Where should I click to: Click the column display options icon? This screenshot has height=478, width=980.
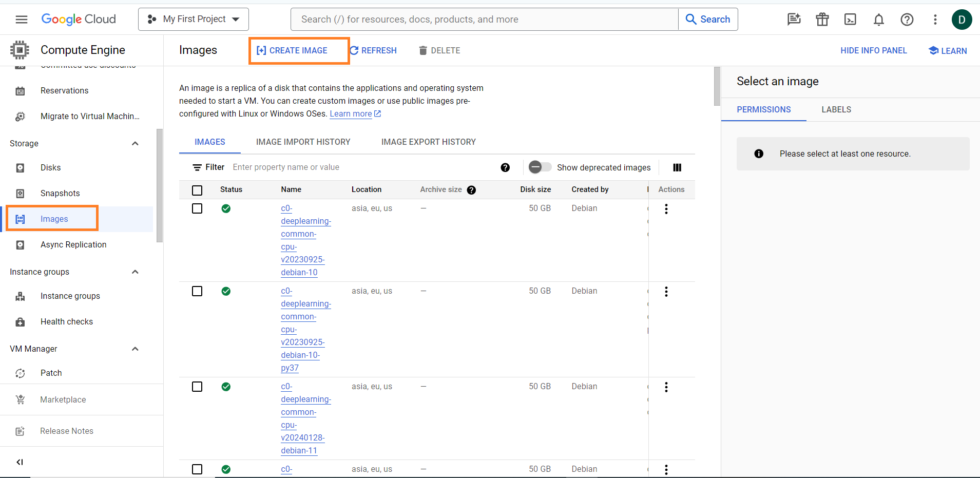677,167
